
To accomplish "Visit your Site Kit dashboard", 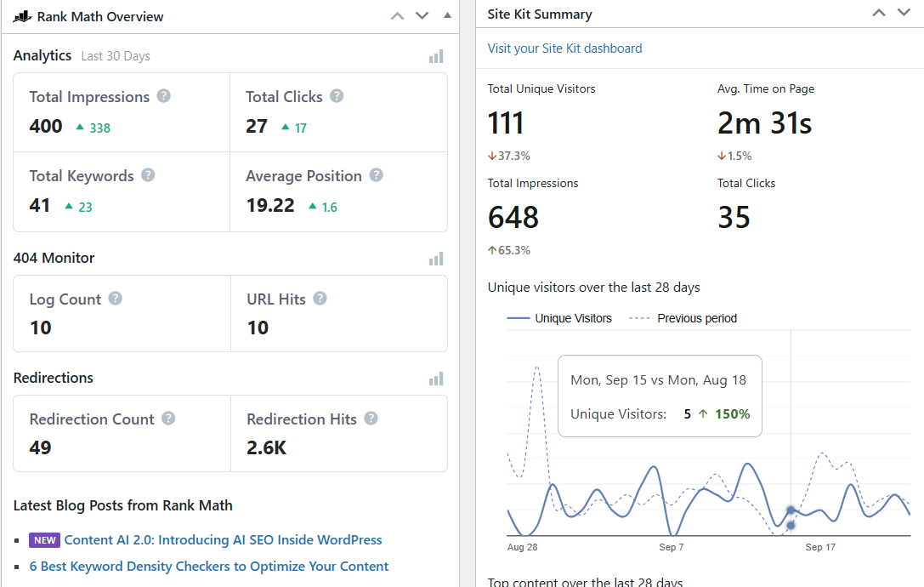I will (564, 48).
